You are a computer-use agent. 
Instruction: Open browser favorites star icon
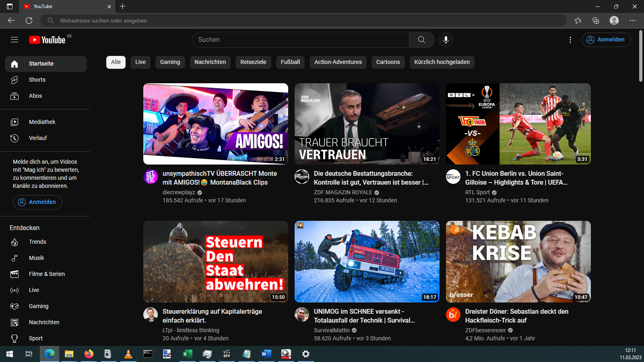[578, 21]
